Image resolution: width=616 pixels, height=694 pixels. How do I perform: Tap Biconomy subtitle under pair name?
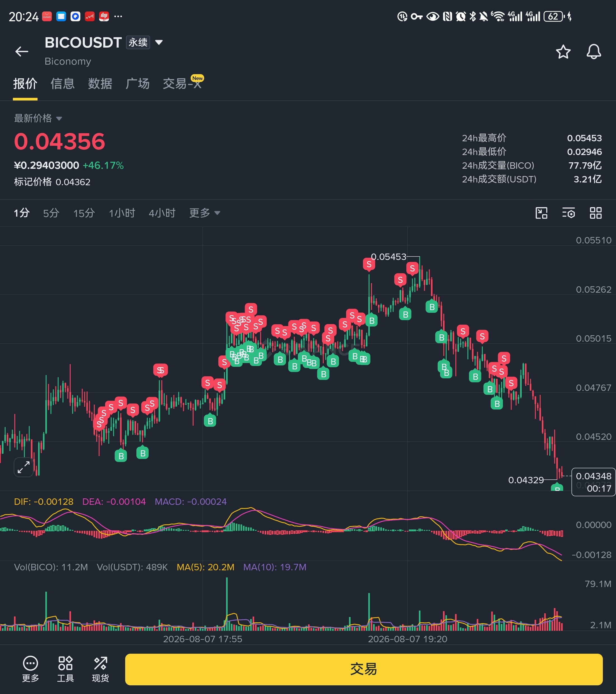(x=67, y=62)
